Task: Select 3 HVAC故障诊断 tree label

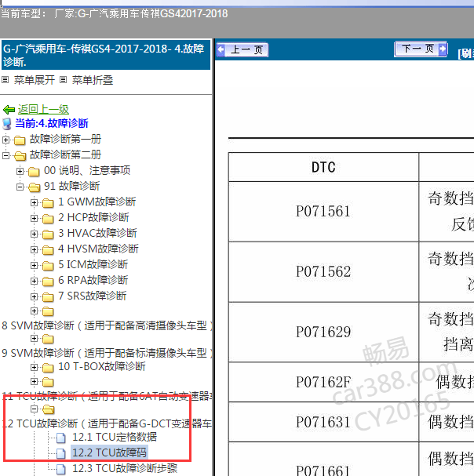Action: tap(97, 233)
